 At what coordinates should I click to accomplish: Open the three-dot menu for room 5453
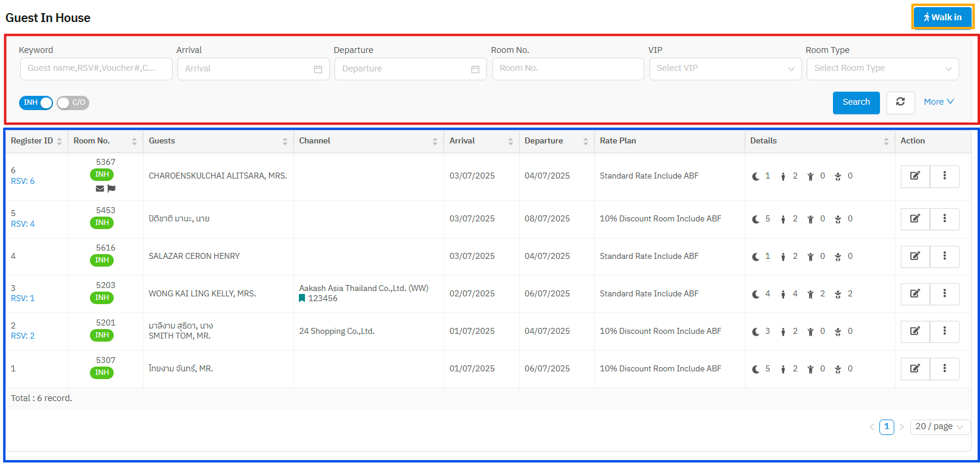[x=944, y=219]
